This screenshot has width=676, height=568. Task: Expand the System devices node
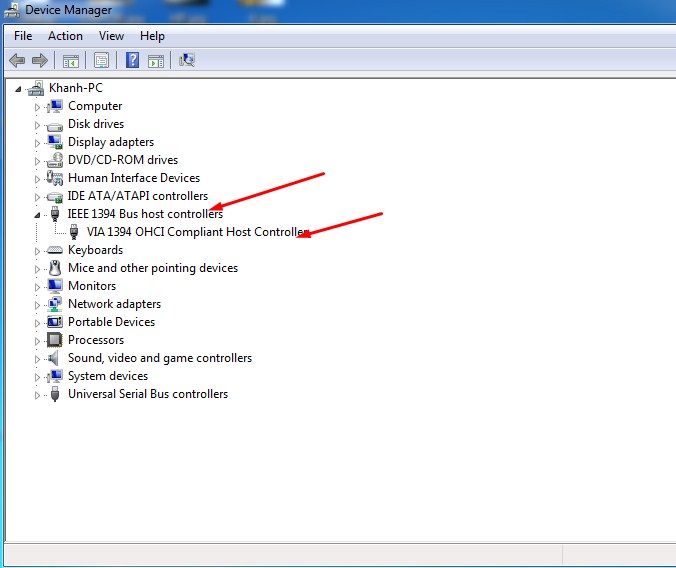pyautogui.click(x=38, y=377)
